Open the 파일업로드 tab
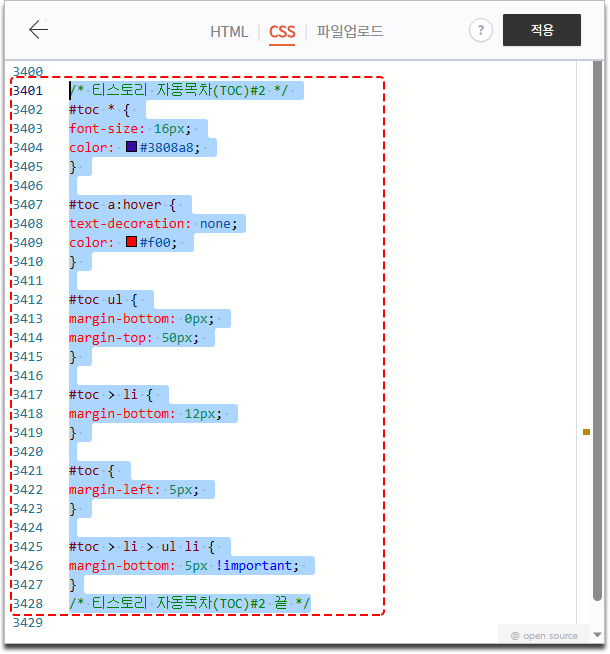 click(350, 31)
